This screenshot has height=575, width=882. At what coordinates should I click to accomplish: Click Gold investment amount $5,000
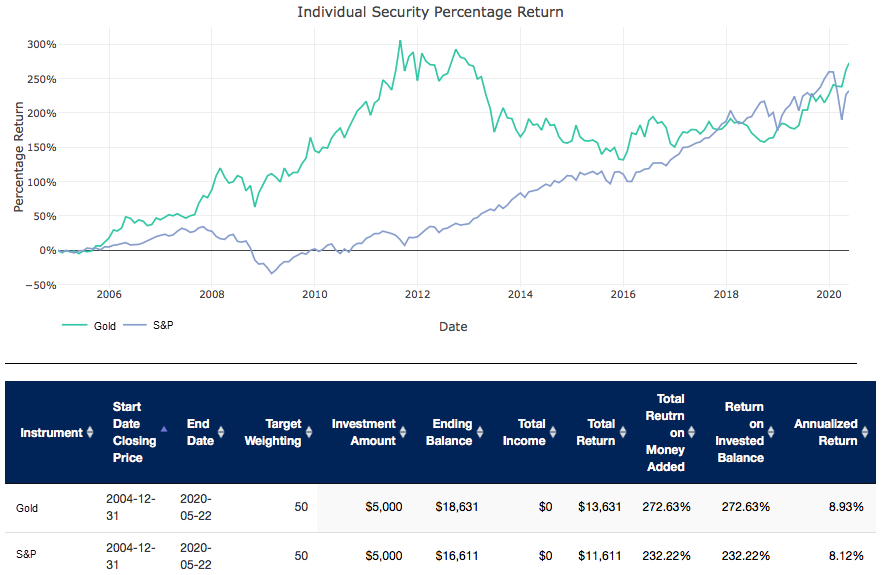coord(384,507)
